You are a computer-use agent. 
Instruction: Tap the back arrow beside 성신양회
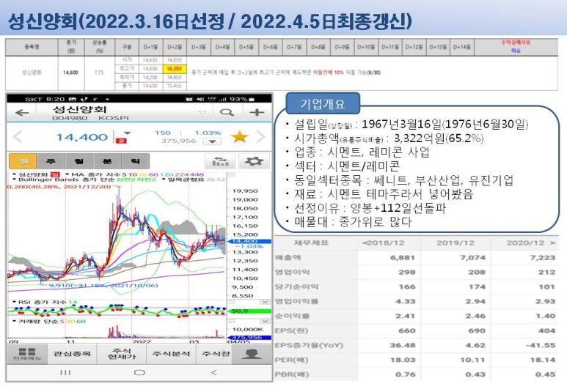pyautogui.click(x=22, y=113)
